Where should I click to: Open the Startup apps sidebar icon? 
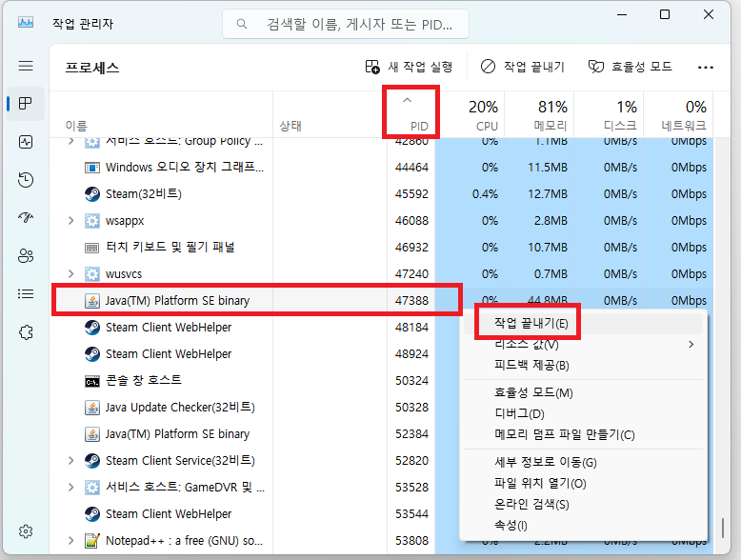(x=26, y=217)
